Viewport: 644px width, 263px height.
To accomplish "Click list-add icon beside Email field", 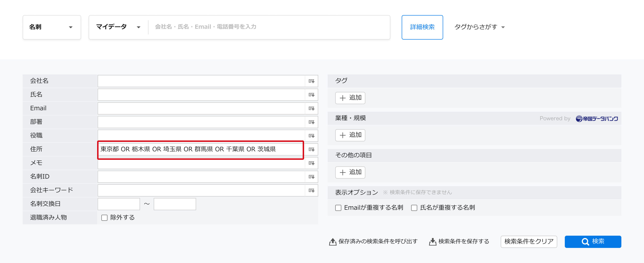I will (311, 108).
